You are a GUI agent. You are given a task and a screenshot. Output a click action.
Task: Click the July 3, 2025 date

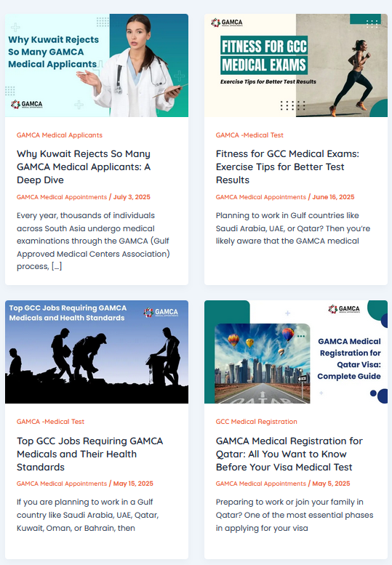pos(132,197)
